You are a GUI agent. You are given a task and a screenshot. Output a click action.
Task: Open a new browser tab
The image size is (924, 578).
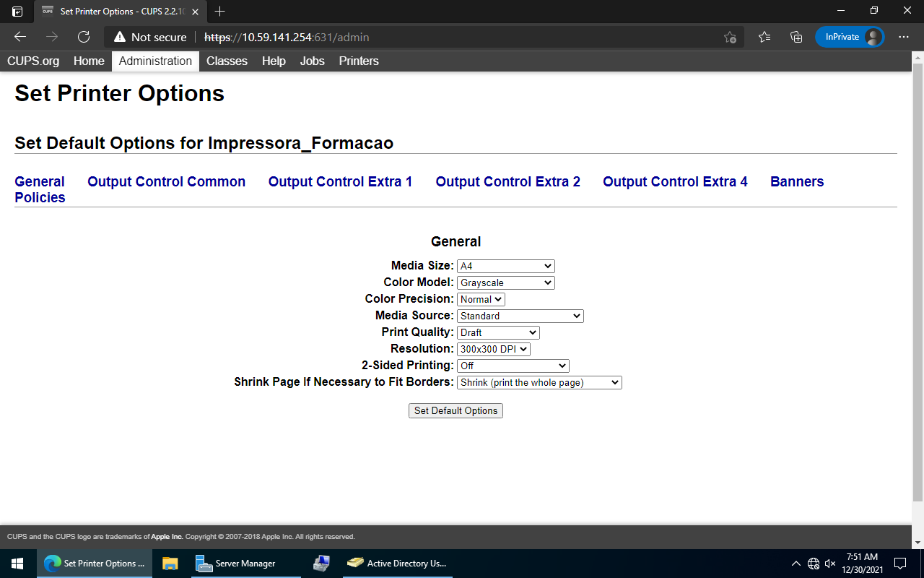[x=220, y=12]
